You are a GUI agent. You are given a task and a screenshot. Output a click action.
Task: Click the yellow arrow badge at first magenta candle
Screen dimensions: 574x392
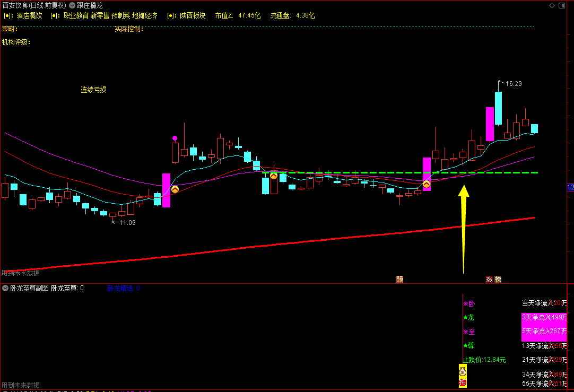tap(175, 189)
